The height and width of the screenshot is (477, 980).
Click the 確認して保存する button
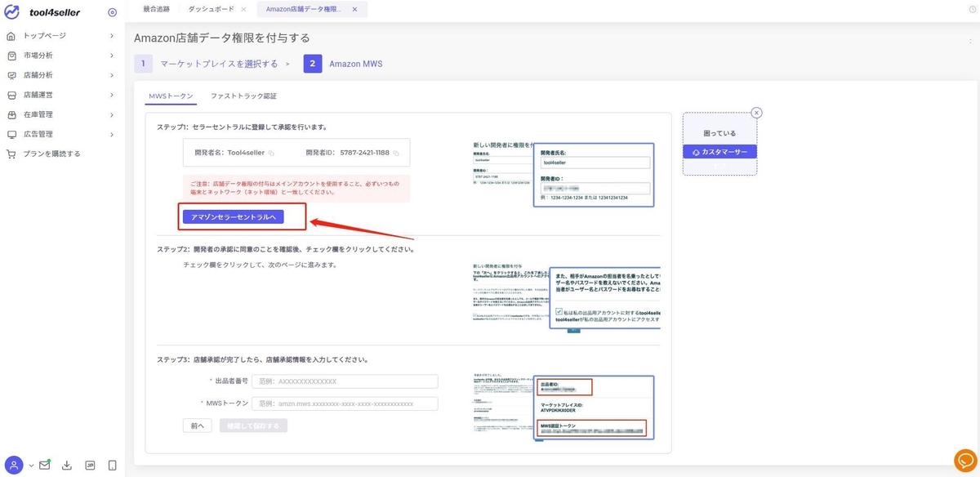pos(253,426)
